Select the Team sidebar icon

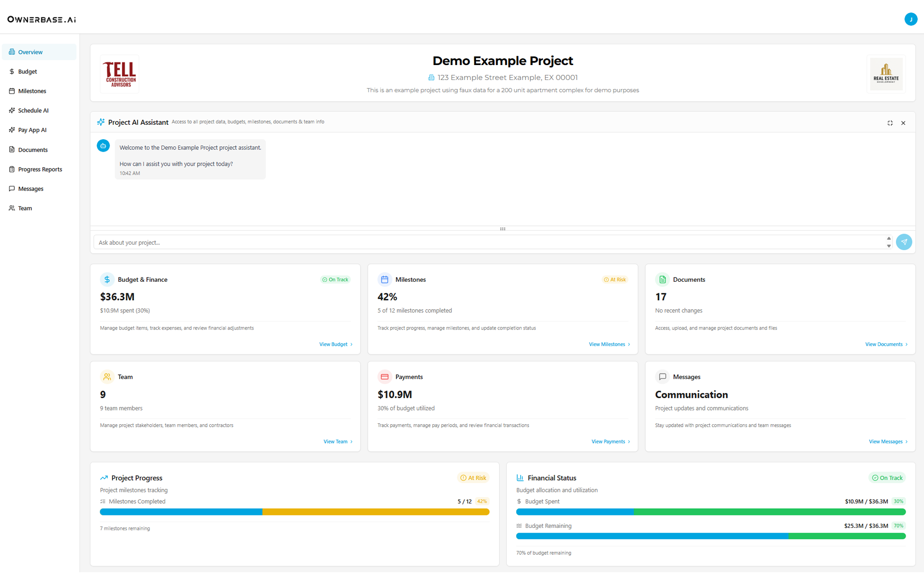click(12, 208)
